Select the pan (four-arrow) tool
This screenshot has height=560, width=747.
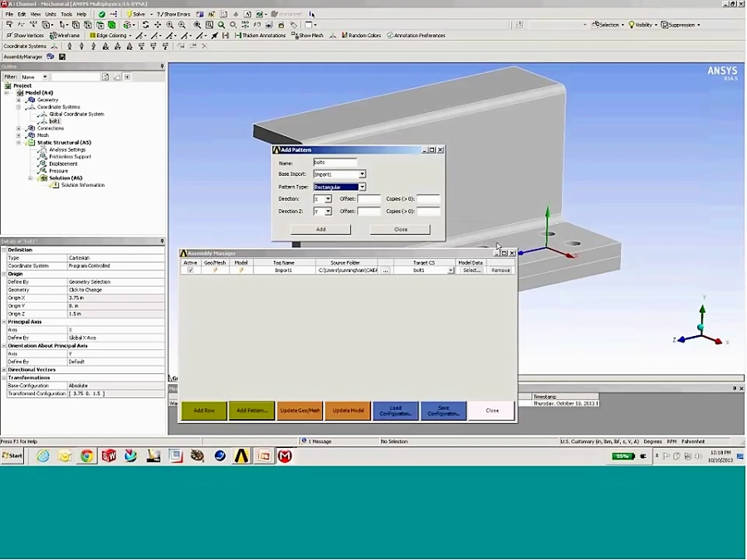[x=158, y=25]
